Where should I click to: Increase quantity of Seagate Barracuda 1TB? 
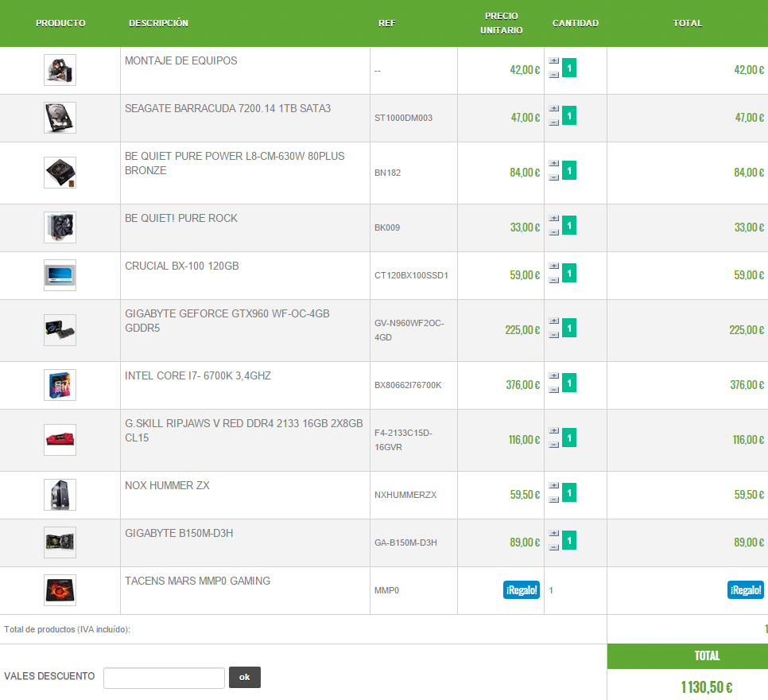[553, 108]
